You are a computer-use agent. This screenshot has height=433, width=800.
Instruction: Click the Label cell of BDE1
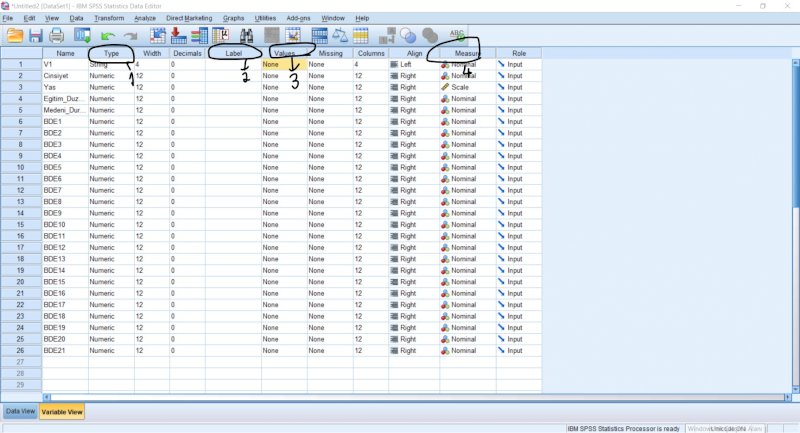pos(233,121)
